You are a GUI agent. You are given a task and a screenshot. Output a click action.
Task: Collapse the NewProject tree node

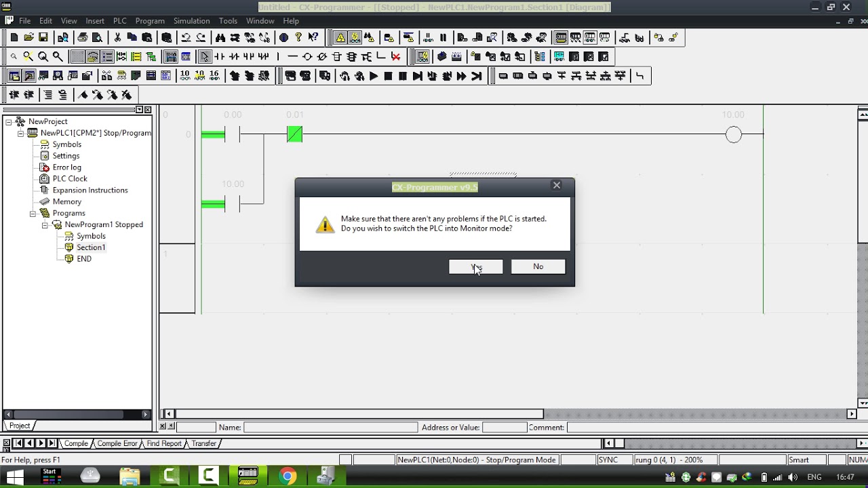tap(9, 121)
